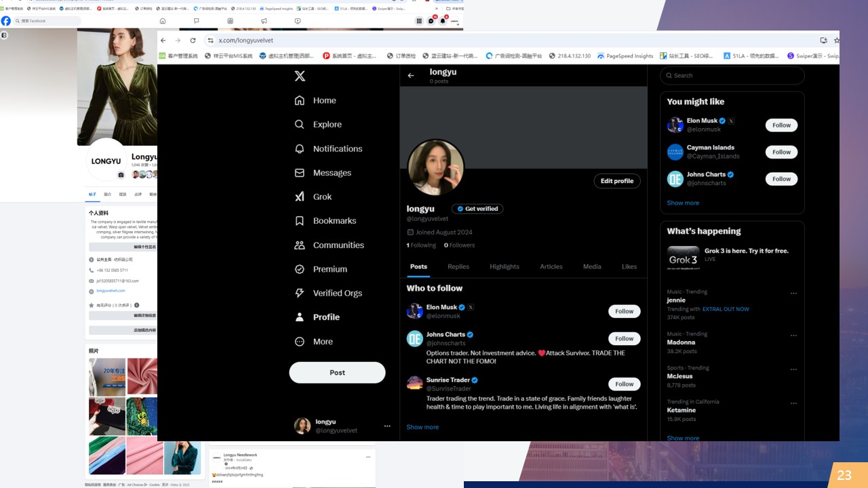This screenshot has height=488, width=868.
Task: Click browser back button in X window
Action: [163, 41]
